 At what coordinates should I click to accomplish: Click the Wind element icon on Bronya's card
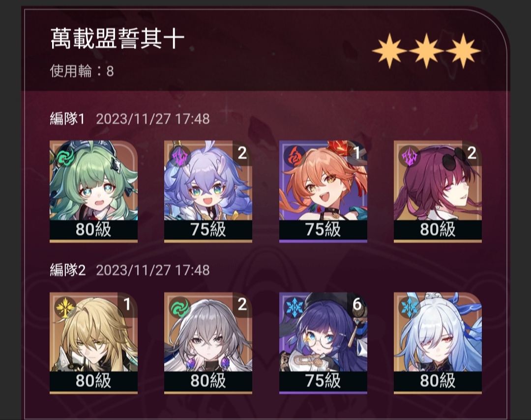180,308
